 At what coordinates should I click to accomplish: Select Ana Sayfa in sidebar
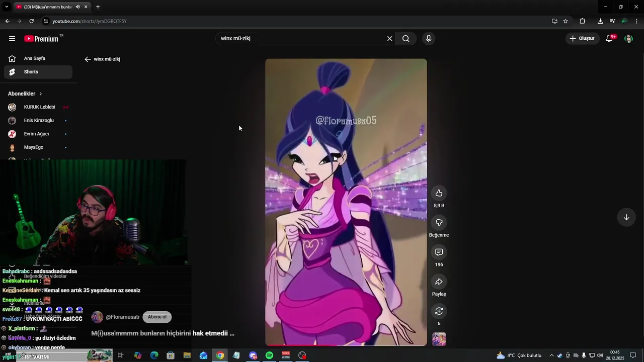coord(38,58)
